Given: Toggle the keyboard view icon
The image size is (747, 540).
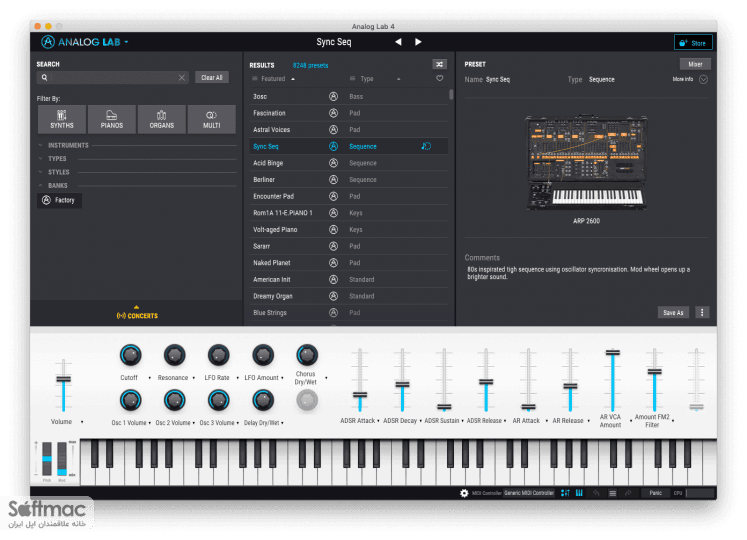Looking at the screenshot, I should point(579,493).
